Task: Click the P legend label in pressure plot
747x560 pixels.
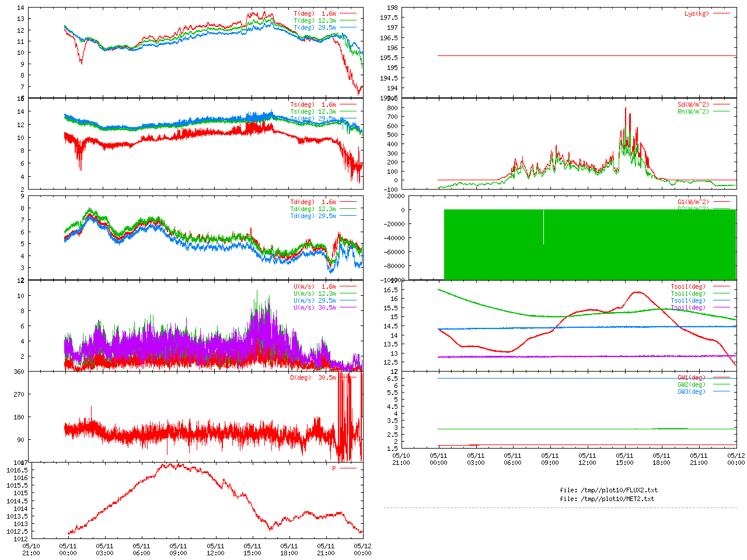Action: 334,468
